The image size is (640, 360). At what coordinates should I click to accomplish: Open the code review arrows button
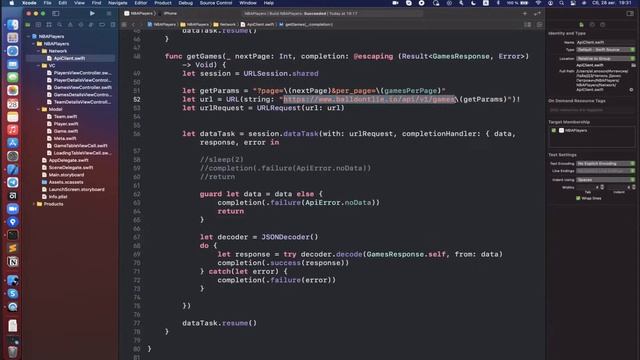point(537,13)
